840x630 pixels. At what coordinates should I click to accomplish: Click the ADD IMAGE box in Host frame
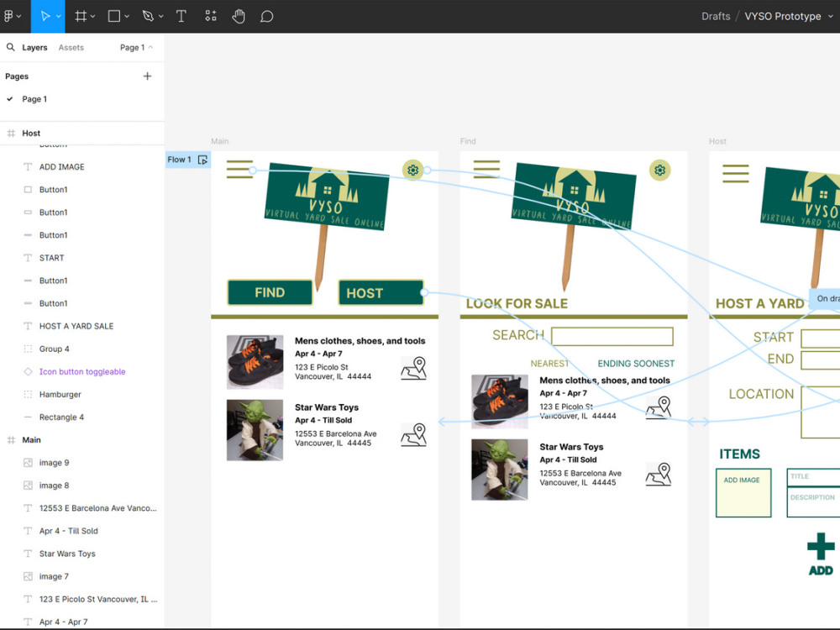point(743,493)
